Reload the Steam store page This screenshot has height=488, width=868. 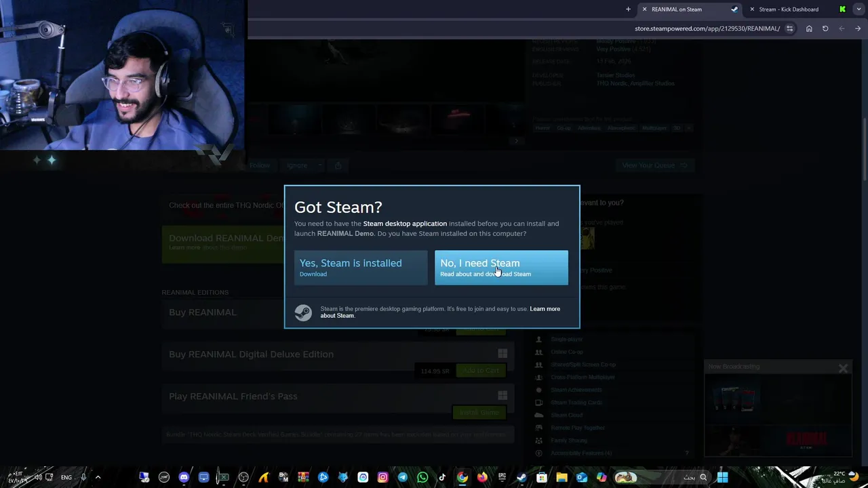pyautogui.click(x=825, y=28)
